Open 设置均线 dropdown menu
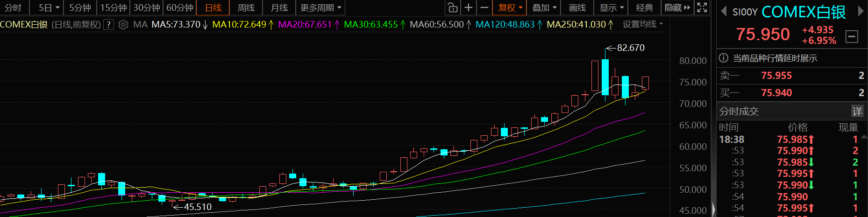Screen dimensions: 868x217 click(642, 24)
